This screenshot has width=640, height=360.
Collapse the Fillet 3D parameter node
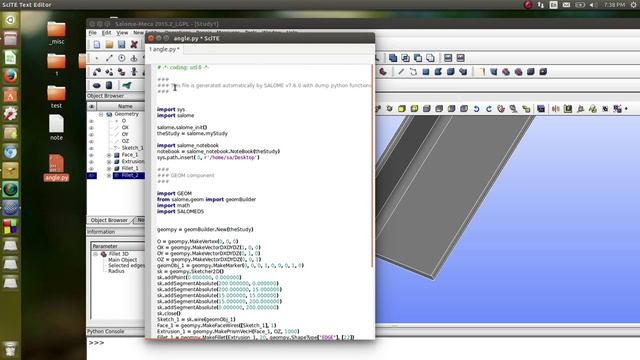click(96, 254)
